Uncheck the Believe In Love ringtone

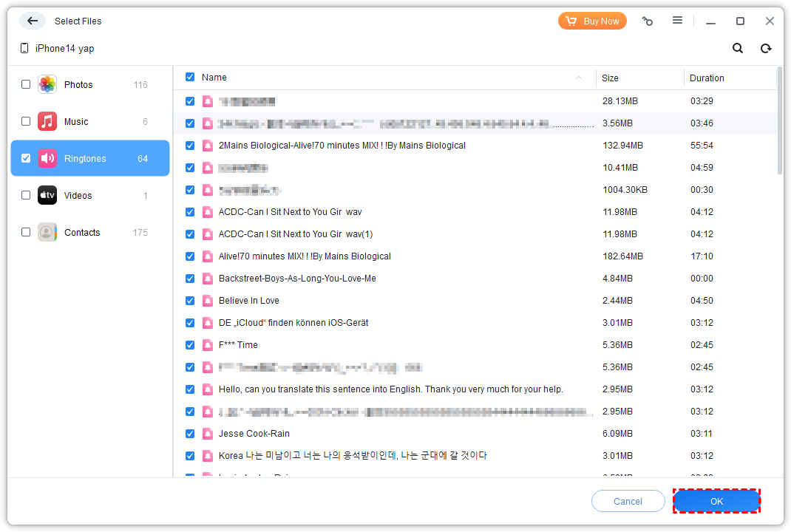[x=190, y=301]
